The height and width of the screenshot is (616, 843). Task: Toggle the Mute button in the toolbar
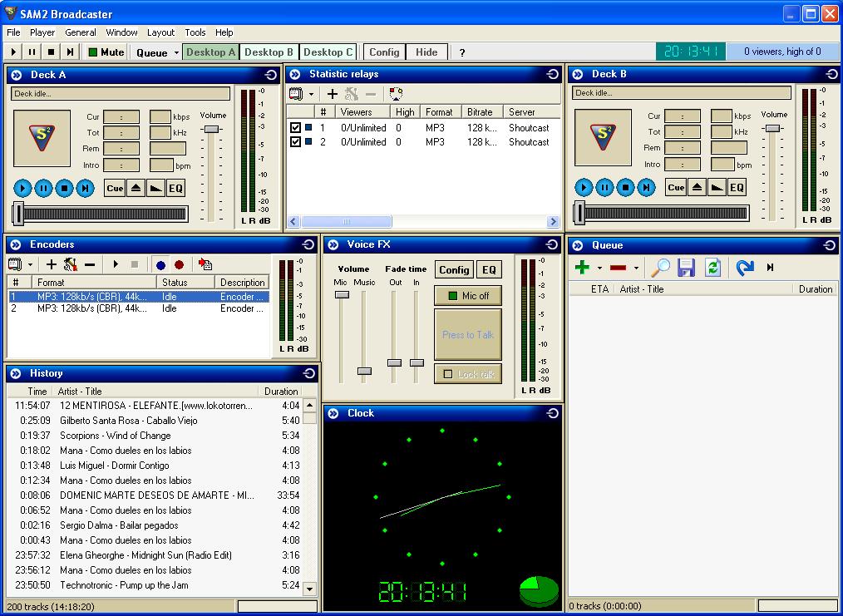pyautogui.click(x=106, y=52)
